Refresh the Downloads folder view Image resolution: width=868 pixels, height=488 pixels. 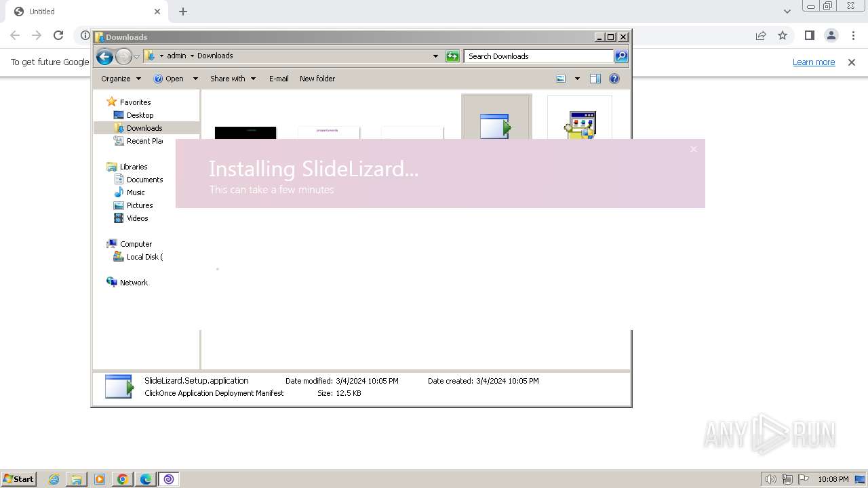452,56
